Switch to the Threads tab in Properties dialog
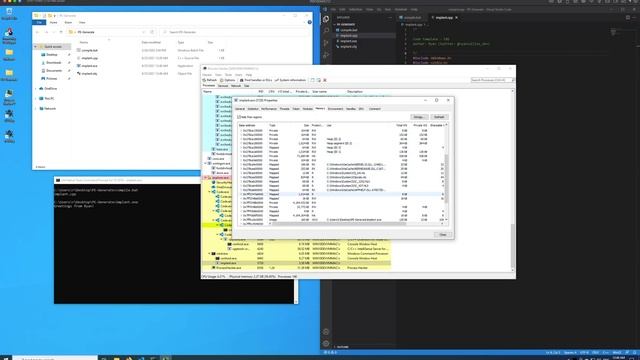 point(284,109)
